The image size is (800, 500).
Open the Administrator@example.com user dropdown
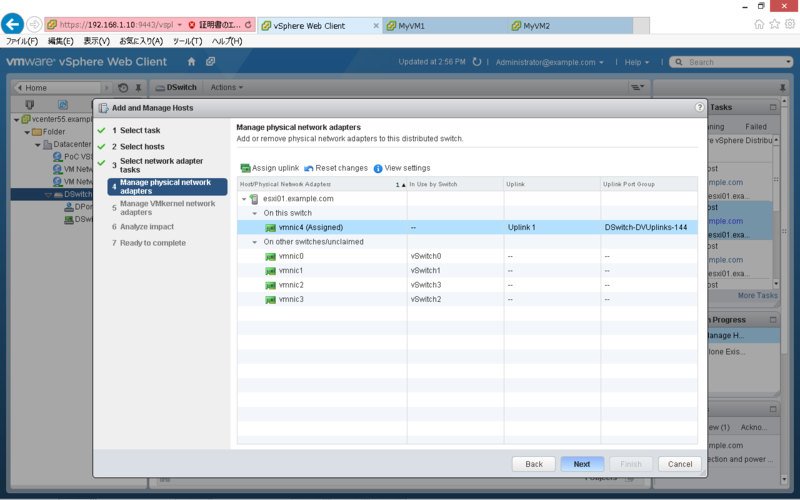(549, 62)
